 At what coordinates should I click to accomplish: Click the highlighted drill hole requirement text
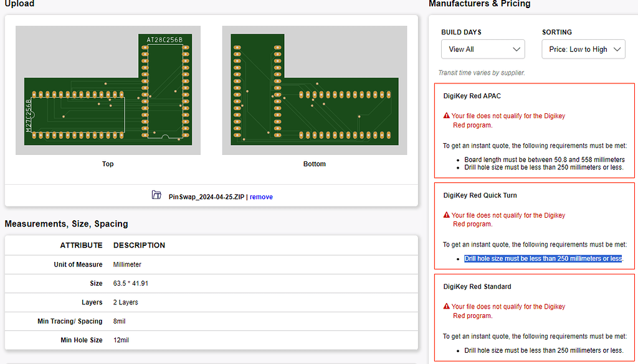543,258
